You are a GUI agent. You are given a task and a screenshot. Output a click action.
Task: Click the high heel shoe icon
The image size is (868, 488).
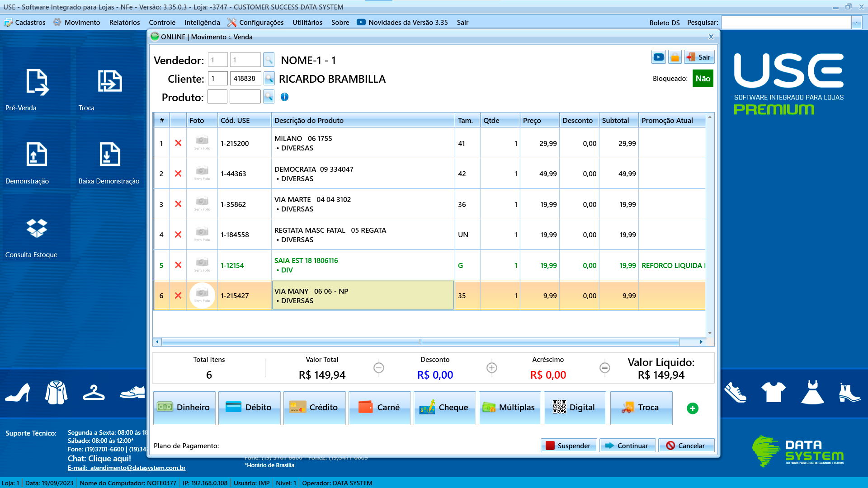[18, 393]
